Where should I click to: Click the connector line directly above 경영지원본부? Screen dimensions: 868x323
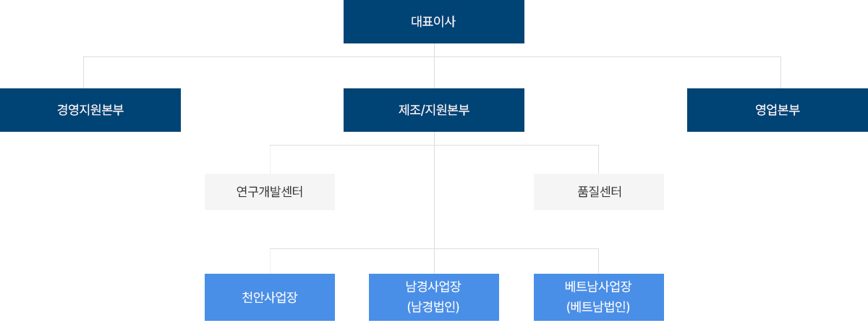click(x=84, y=72)
